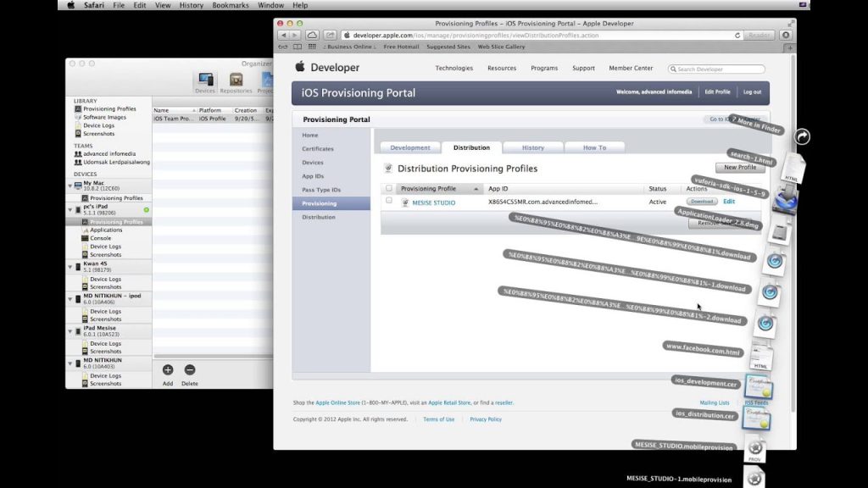This screenshot has width=868, height=488.
Task: Collapse the My Mac device tree
Action: click(70, 186)
